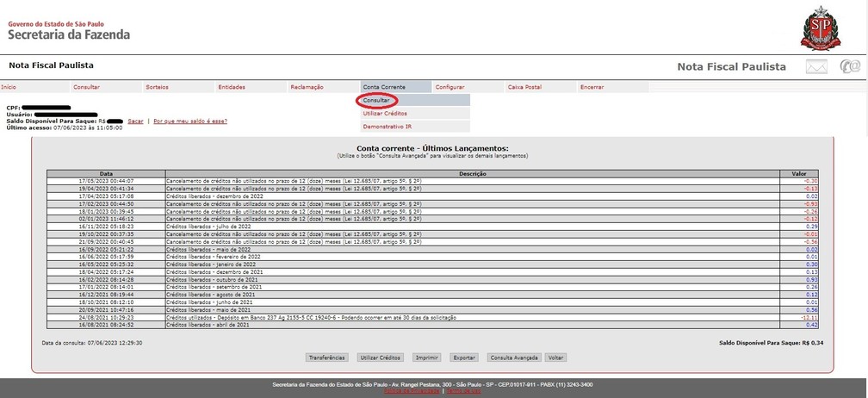
Task: Click the Voltar button
Action: click(x=555, y=358)
